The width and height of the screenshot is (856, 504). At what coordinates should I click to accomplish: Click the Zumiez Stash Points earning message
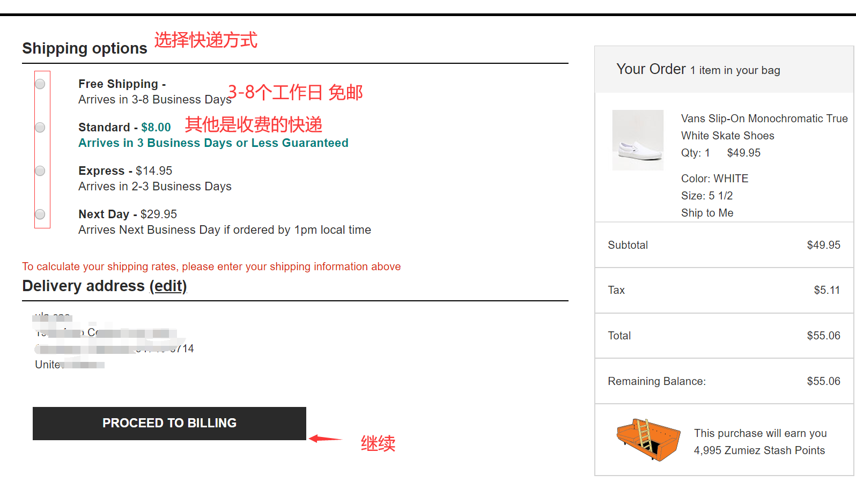[759, 442]
